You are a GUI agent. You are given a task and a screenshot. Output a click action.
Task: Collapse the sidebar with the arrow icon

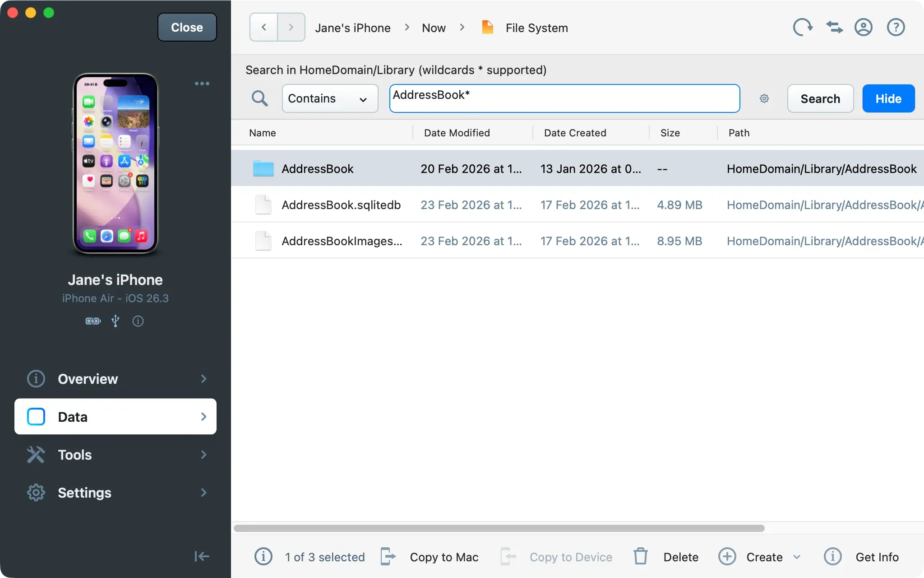coord(201,556)
